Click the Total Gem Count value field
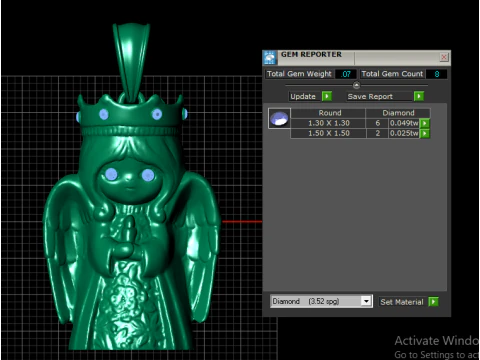The image size is (480, 360). pos(436,74)
